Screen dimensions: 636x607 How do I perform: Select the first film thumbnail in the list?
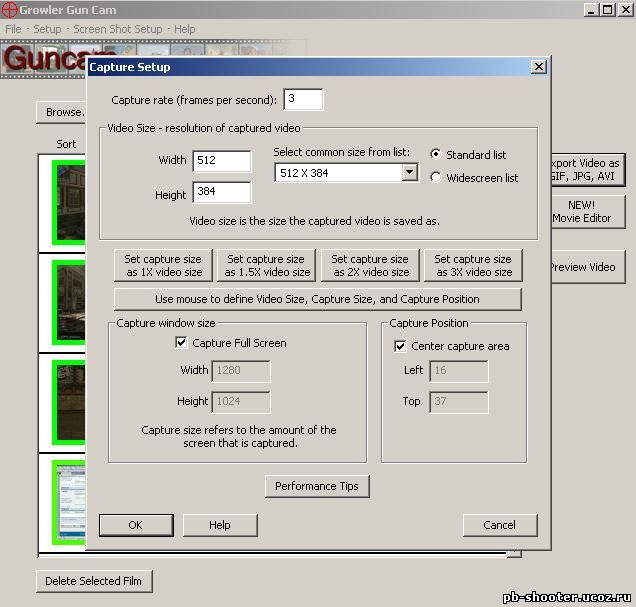tap(69, 202)
